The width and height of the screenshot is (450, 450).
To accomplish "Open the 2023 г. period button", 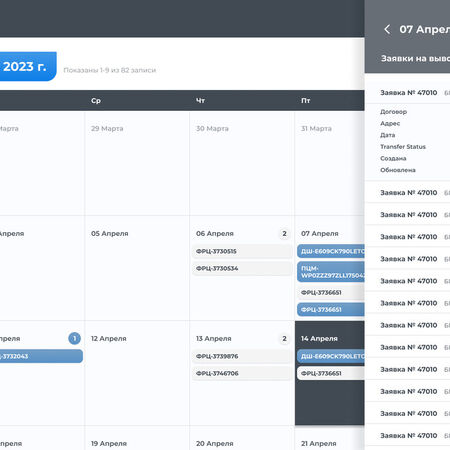I will (28, 66).
